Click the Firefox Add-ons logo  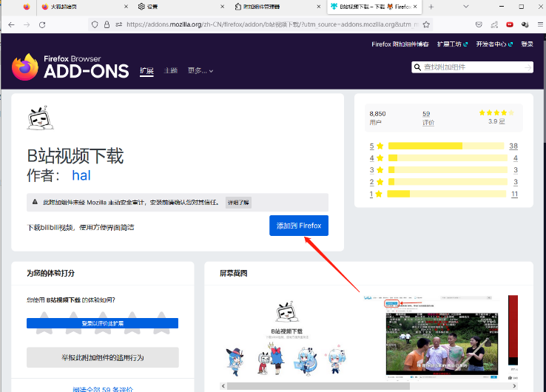pos(70,67)
